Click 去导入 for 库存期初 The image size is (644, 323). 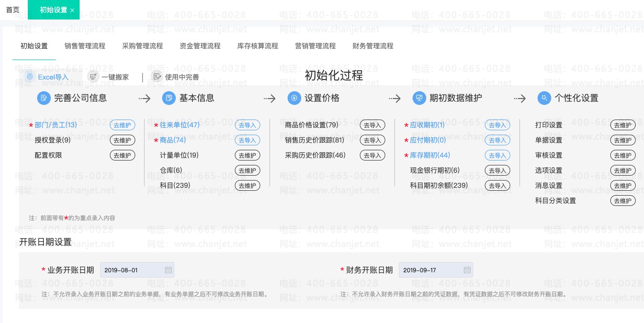498,156
